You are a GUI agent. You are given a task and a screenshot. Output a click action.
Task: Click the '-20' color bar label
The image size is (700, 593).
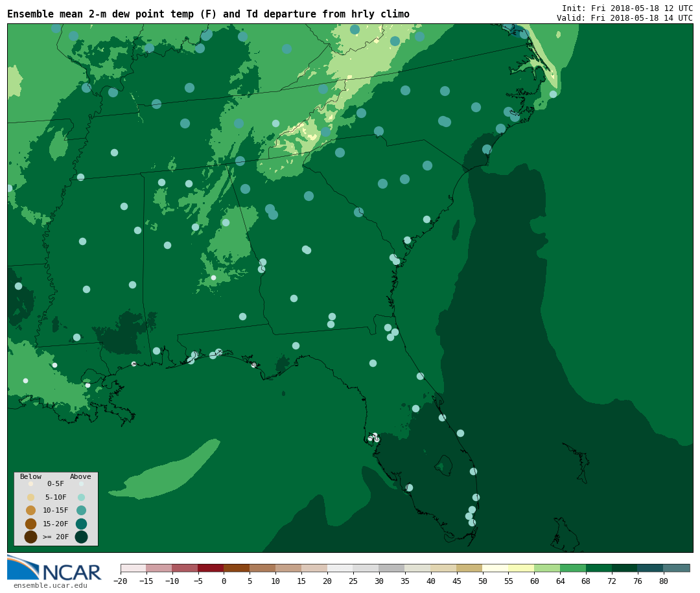[x=121, y=581]
